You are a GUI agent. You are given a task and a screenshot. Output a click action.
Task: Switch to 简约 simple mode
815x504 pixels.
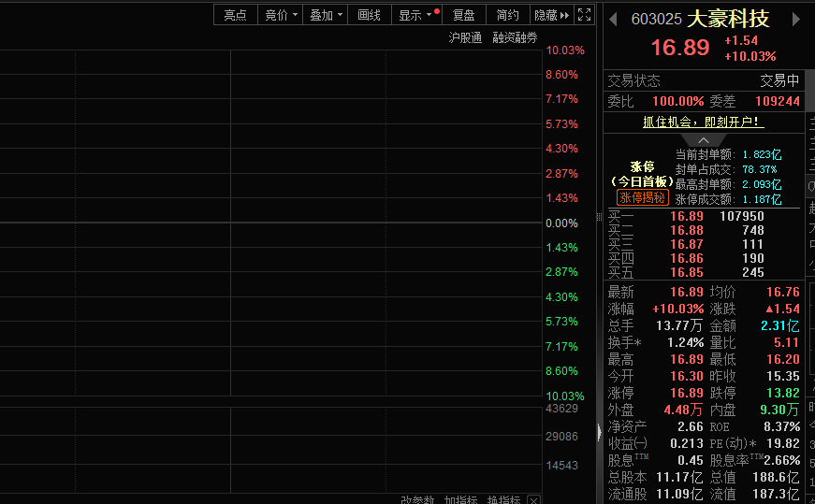click(507, 15)
